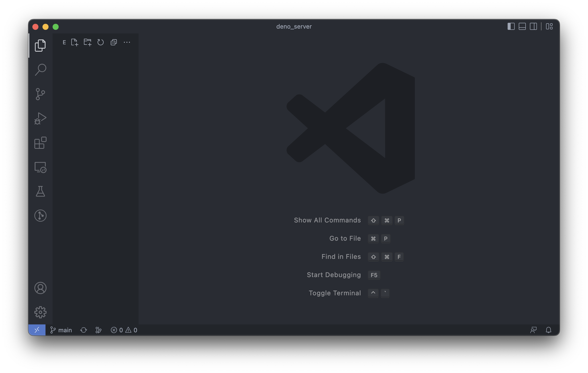This screenshot has width=588, height=373.
Task: Open the Remote Explorer view
Action: pyautogui.click(x=40, y=167)
